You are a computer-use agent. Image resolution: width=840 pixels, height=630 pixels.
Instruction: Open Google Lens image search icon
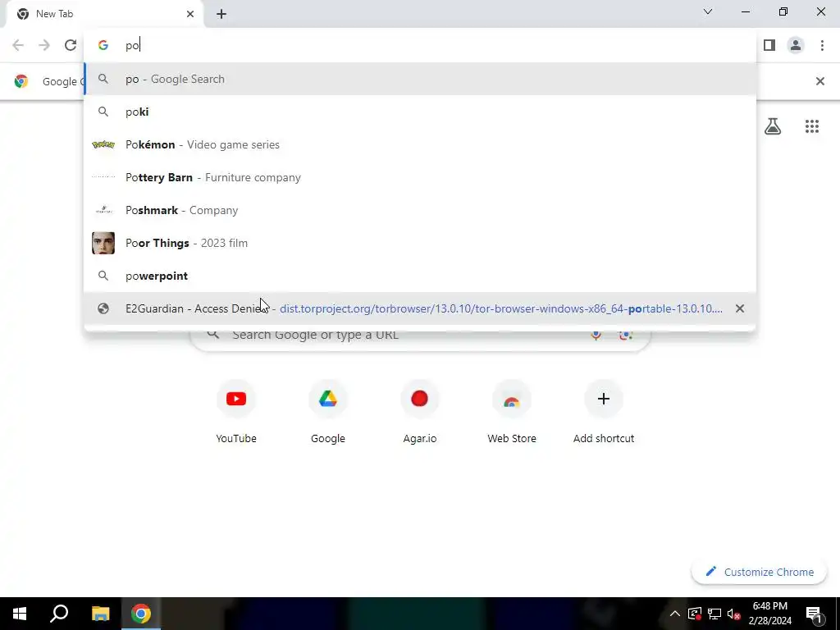pos(625,335)
